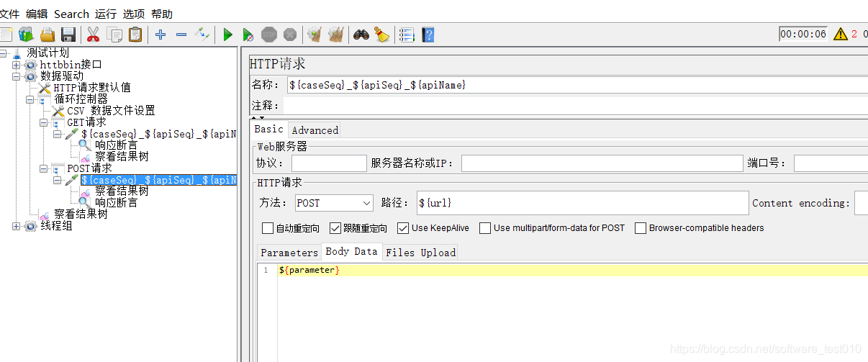Click the CSV 数据文件设置 wrench icon
Screen dimensions: 868x362
pos(58,111)
